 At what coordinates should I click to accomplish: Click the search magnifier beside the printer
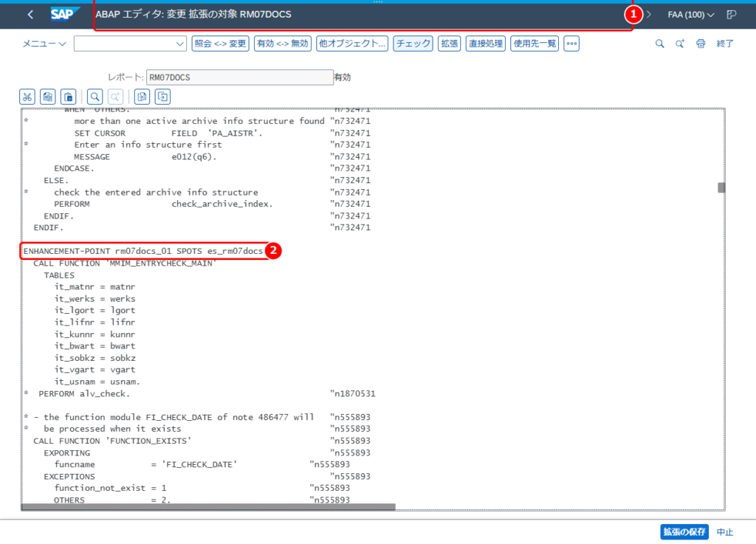[x=659, y=44]
